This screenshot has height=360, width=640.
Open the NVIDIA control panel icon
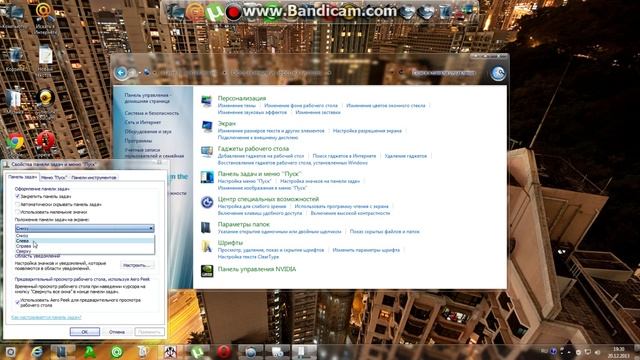pyautogui.click(x=207, y=271)
